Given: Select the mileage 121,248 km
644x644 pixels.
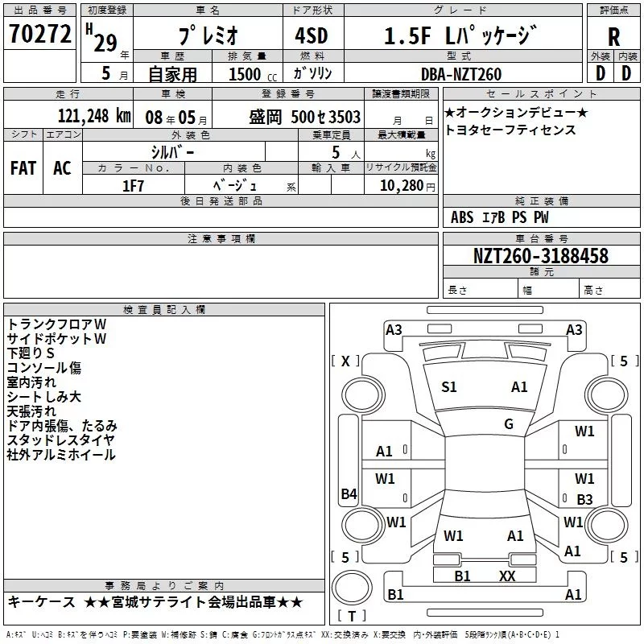Looking at the screenshot, I should 94,116.
